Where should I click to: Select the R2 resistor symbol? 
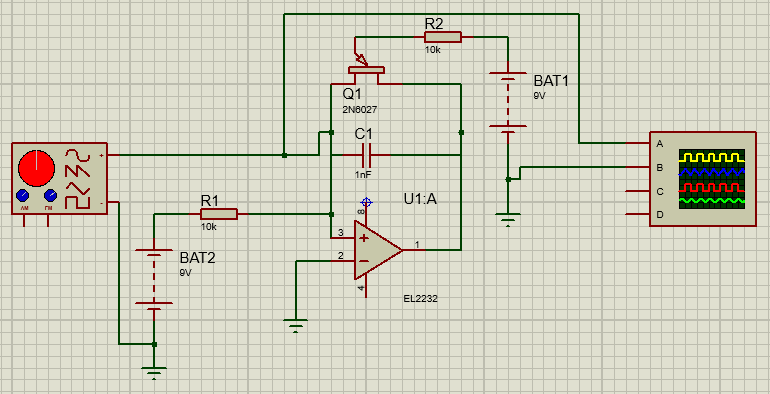tap(442, 37)
